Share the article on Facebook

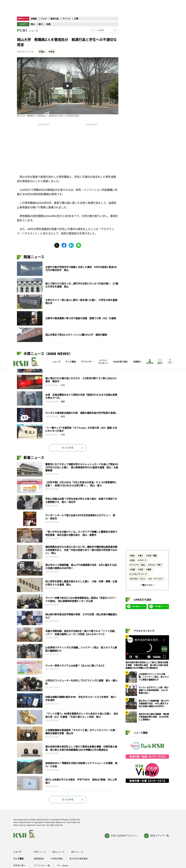(64, 245)
